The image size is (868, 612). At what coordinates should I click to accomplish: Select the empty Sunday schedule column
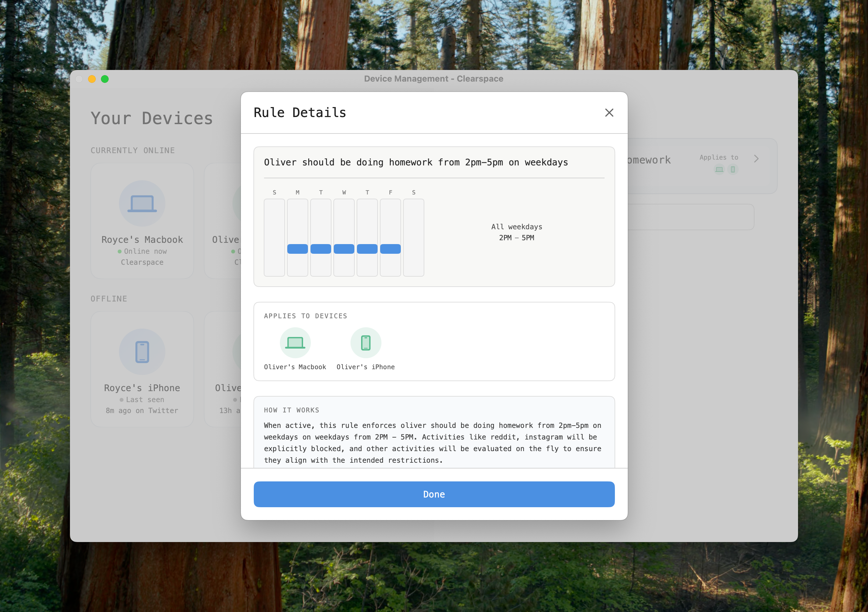(274, 237)
